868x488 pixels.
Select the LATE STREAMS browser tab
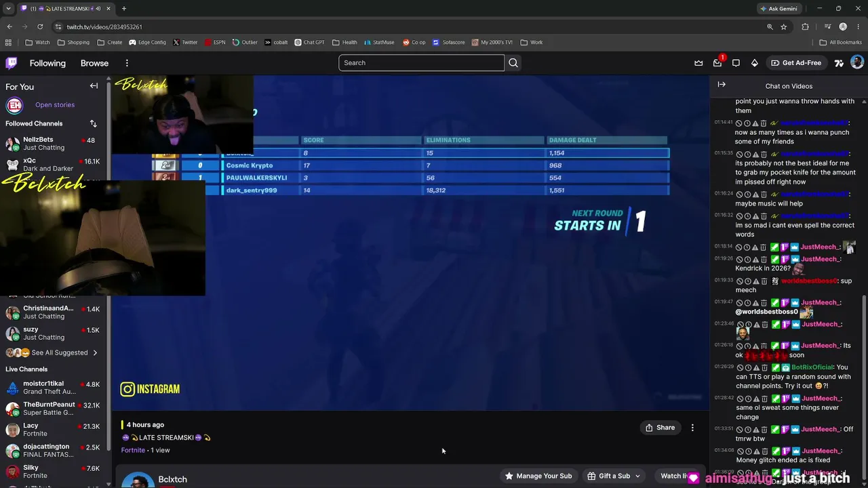coord(65,9)
